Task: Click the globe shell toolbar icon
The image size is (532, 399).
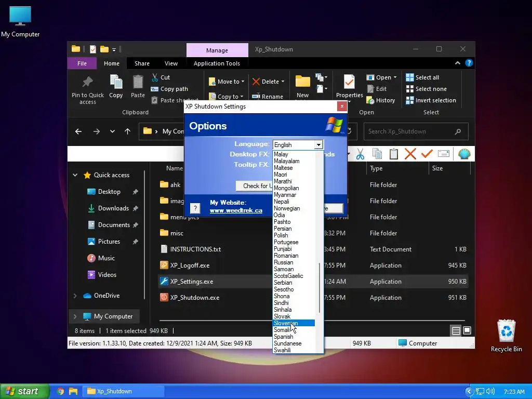Action: (464, 154)
